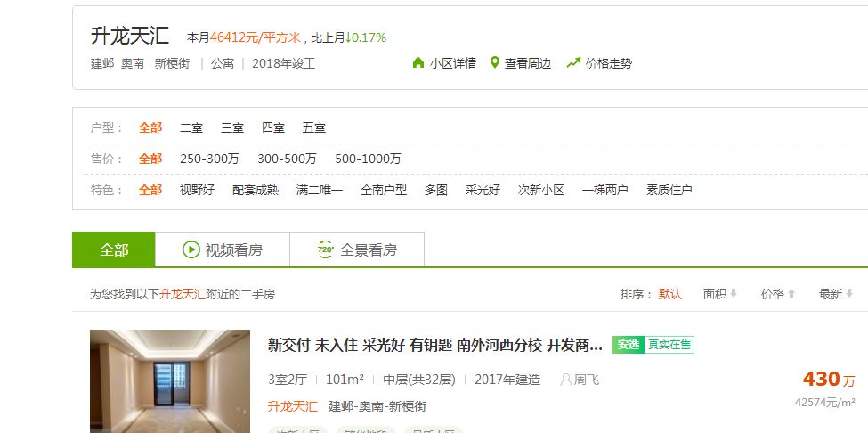Image resolution: width=868 pixels, height=433 pixels.
Task: Open the apartment interior photo thumbnail
Action: click(x=170, y=381)
